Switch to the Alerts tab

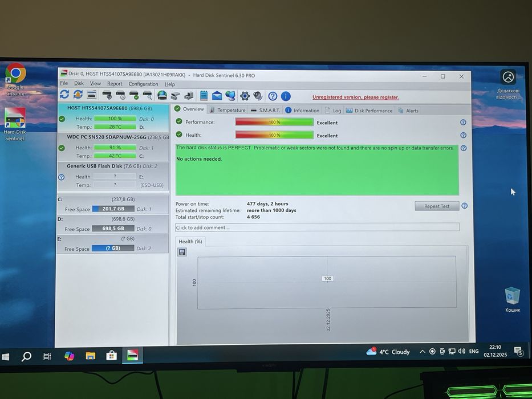click(x=408, y=111)
